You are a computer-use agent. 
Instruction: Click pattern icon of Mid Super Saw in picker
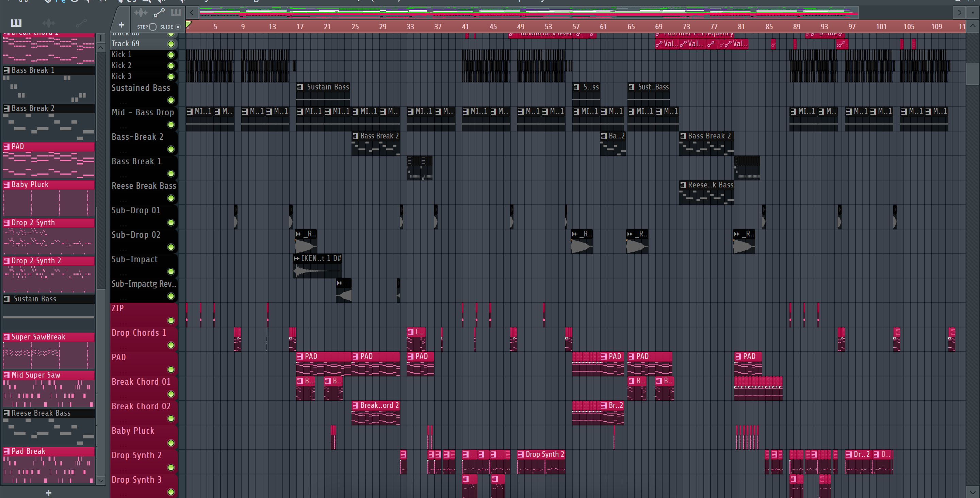6,375
